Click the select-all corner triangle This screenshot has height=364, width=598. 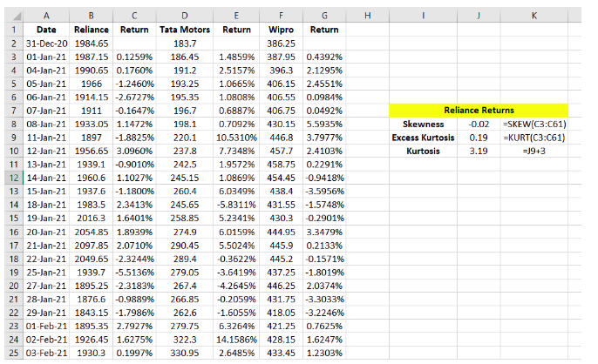pos(14,16)
